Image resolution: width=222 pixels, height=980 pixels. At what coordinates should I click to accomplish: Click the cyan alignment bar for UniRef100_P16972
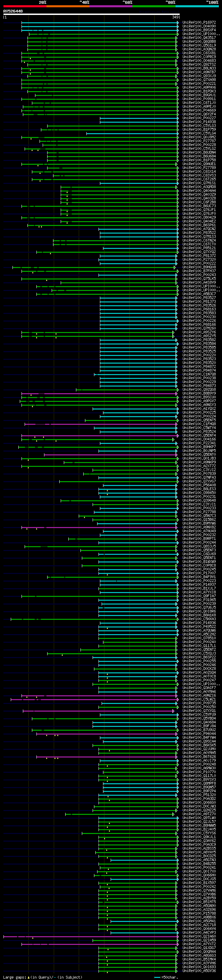pos(100,23)
